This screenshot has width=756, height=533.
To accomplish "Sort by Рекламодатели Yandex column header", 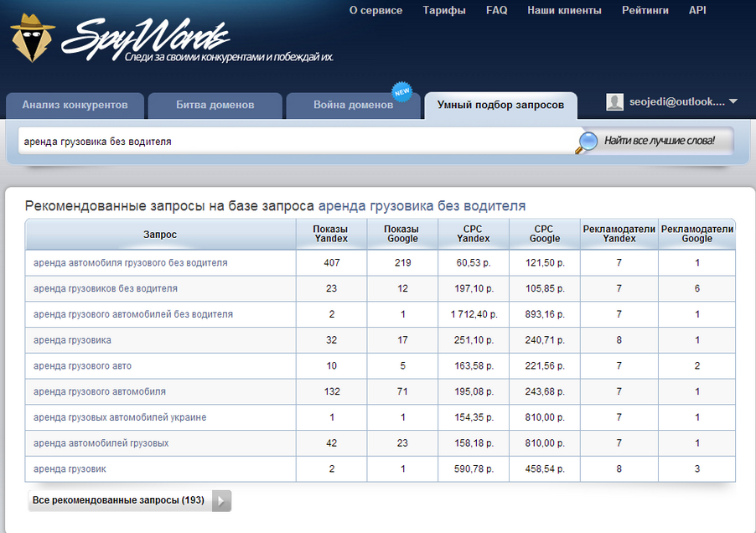I will pyautogui.click(x=619, y=234).
